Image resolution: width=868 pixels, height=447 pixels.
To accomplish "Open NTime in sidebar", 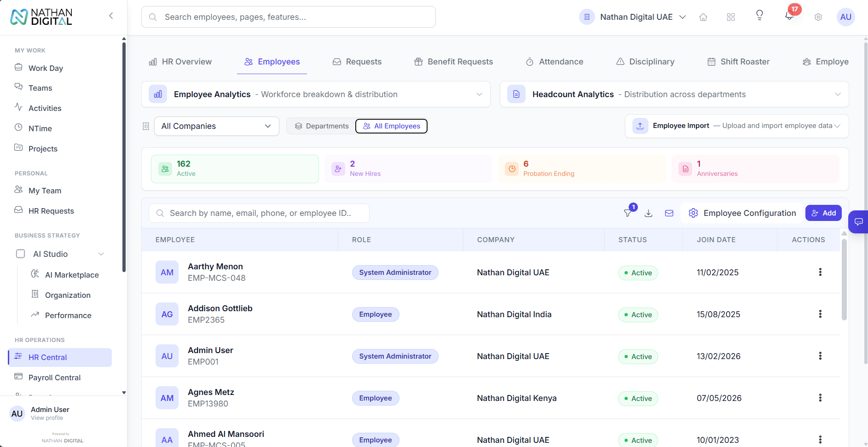I will (x=60, y=128).
